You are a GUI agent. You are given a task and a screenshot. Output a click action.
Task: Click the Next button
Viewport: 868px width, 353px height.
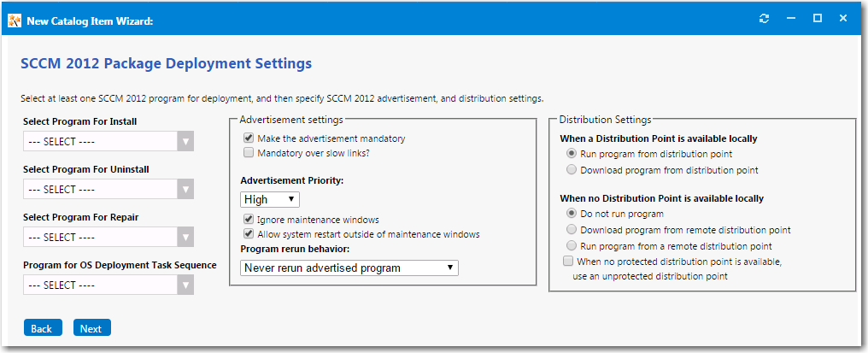tap(91, 328)
